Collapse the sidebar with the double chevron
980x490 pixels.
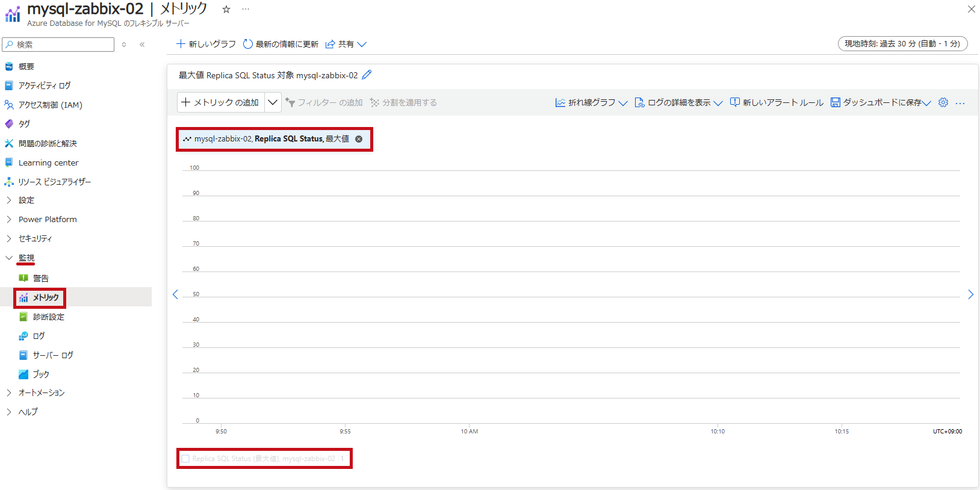pos(142,45)
